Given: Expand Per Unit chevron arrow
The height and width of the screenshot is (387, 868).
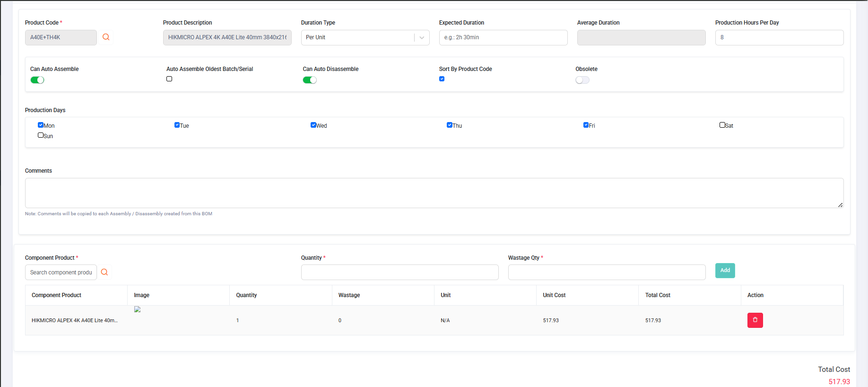Looking at the screenshot, I should (422, 38).
